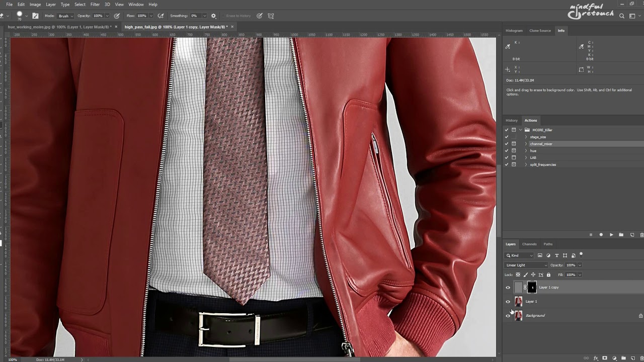The image size is (644, 362).
Task: Open the Linear Light blend mode dropdown
Action: click(x=526, y=265)
